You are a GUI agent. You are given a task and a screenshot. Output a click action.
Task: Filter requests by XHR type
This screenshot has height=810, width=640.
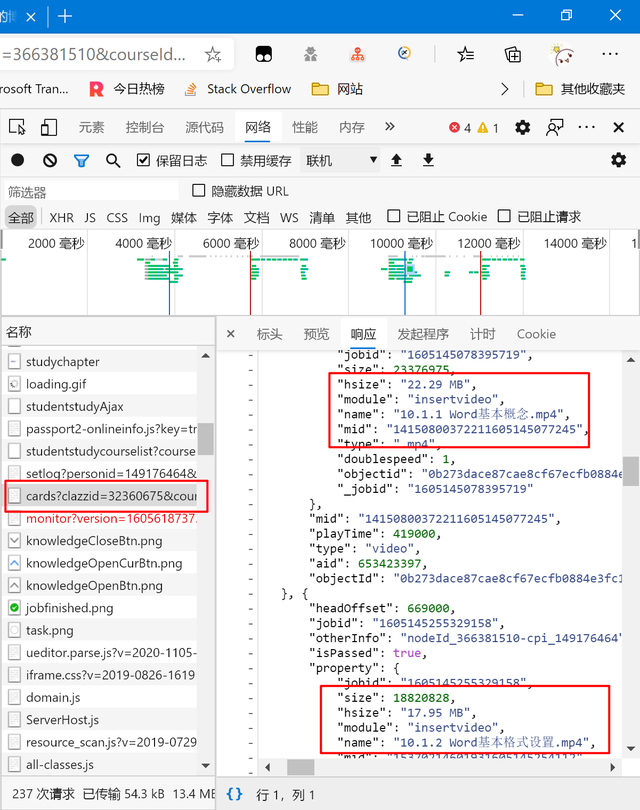tap(61, 217)
